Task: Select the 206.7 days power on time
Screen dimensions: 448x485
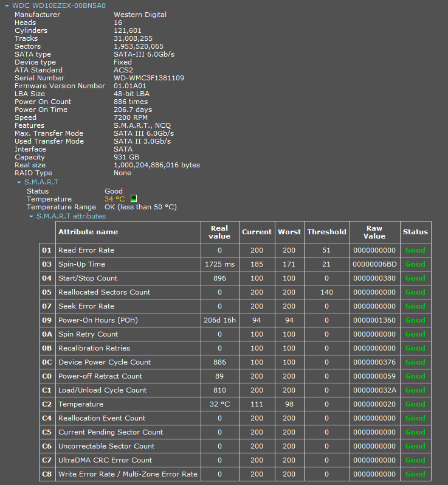Action: (133, 110)
